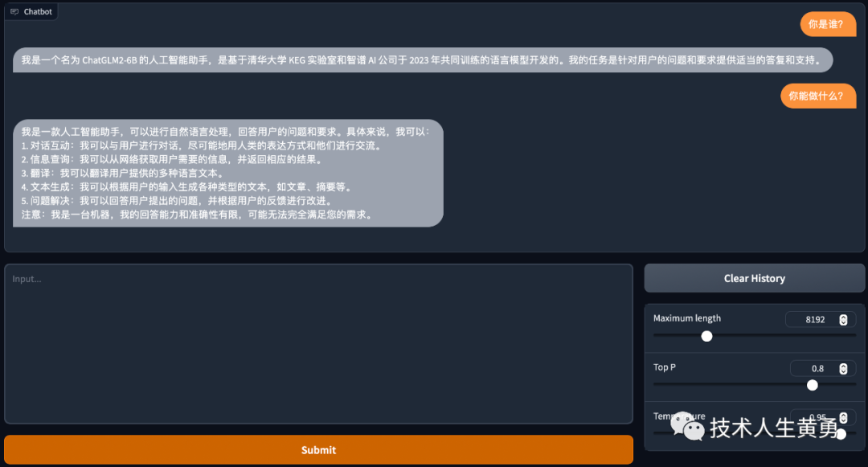Image resolution: width=868 pixels, height=467 pixels.
Task: Click the Chatbot panel title text
Action: [x=38, y=11]
